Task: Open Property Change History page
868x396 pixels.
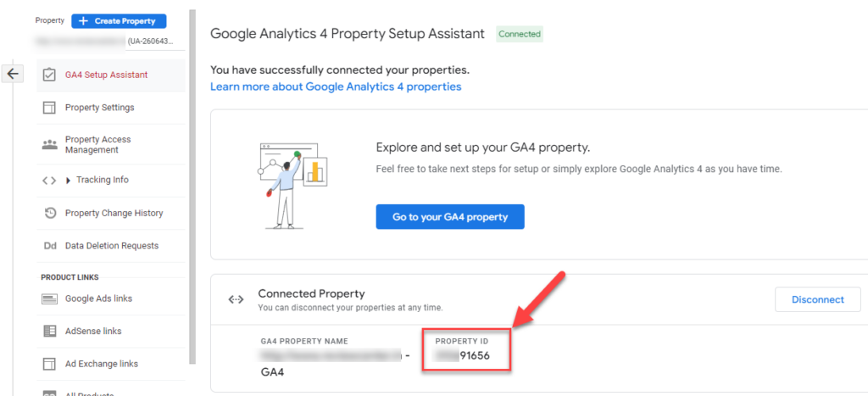Action: click(x=114, y=213)
